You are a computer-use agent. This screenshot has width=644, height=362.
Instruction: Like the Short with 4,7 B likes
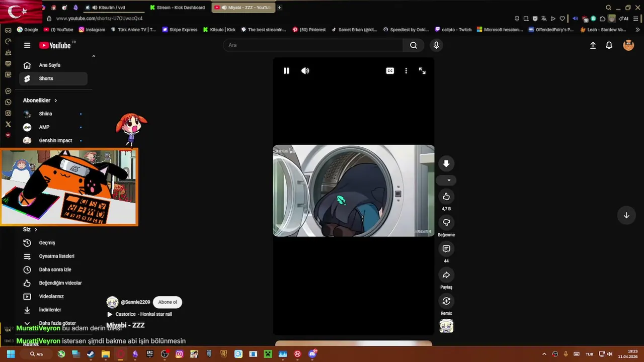(446, 197)
